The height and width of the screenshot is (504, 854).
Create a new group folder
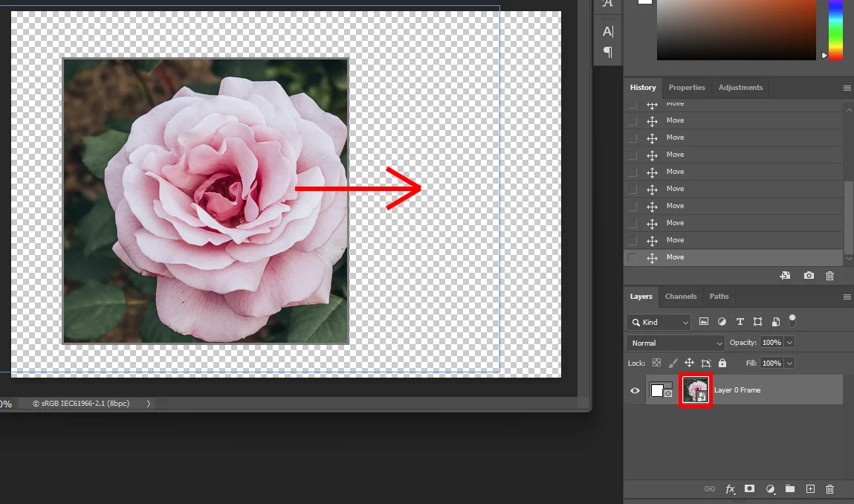coord(790,488)
